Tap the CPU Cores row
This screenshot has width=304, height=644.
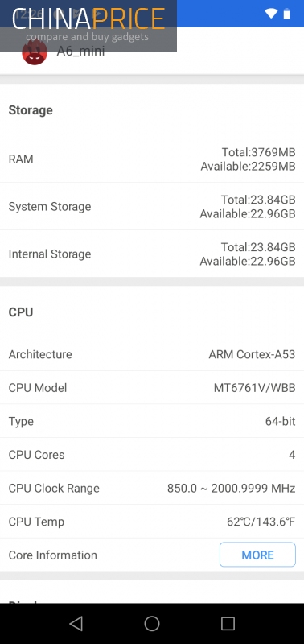point(152,455)
